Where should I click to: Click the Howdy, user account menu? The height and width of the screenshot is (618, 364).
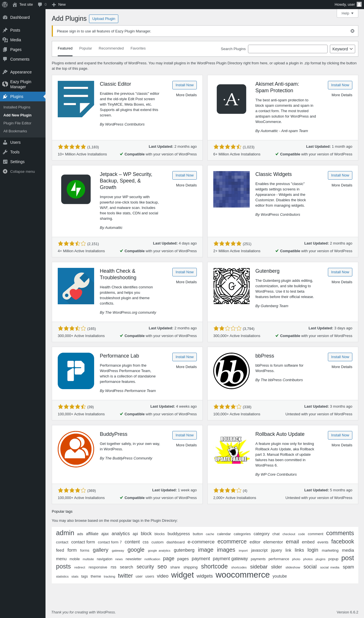click(x=348, y=5)
